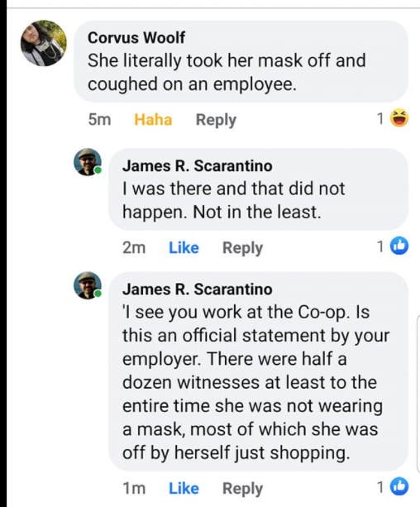
Task: Reply to the Co-op comment
Action: click(242, 489)
